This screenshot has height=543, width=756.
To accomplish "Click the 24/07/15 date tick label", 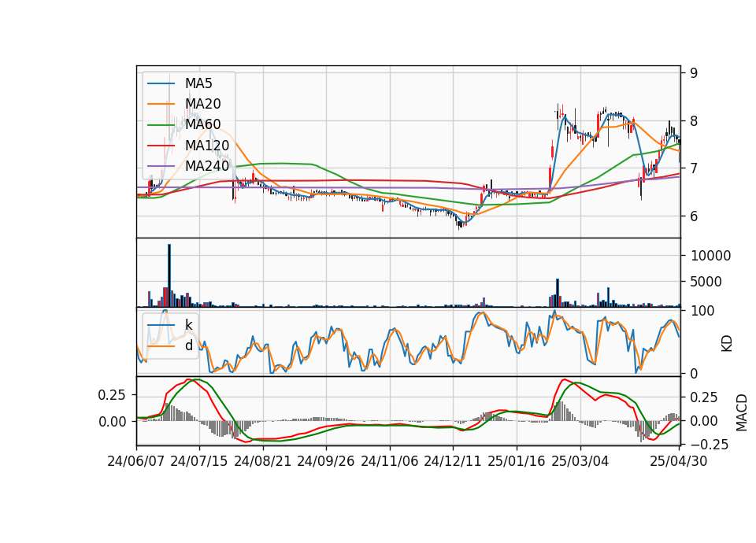I will [x=199, y=461].
